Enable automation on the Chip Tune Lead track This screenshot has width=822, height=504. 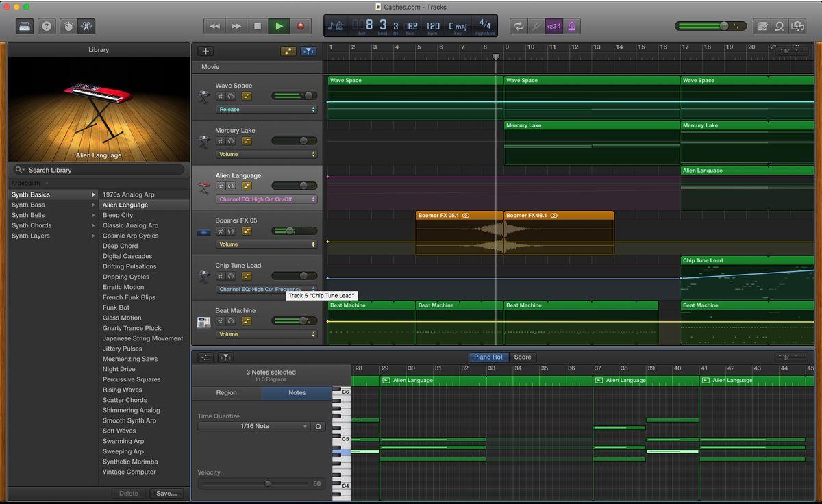coord(247,276)
